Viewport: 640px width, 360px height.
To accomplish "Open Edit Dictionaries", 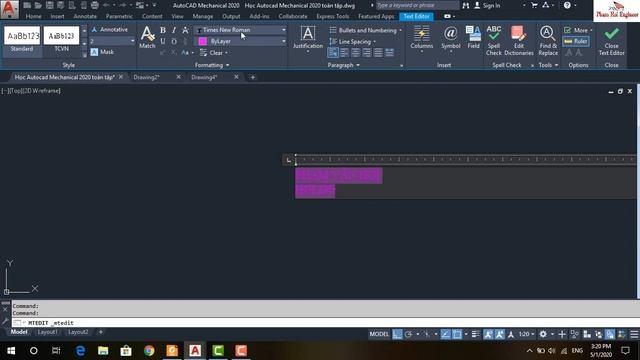I will click(x=519, y=40).
